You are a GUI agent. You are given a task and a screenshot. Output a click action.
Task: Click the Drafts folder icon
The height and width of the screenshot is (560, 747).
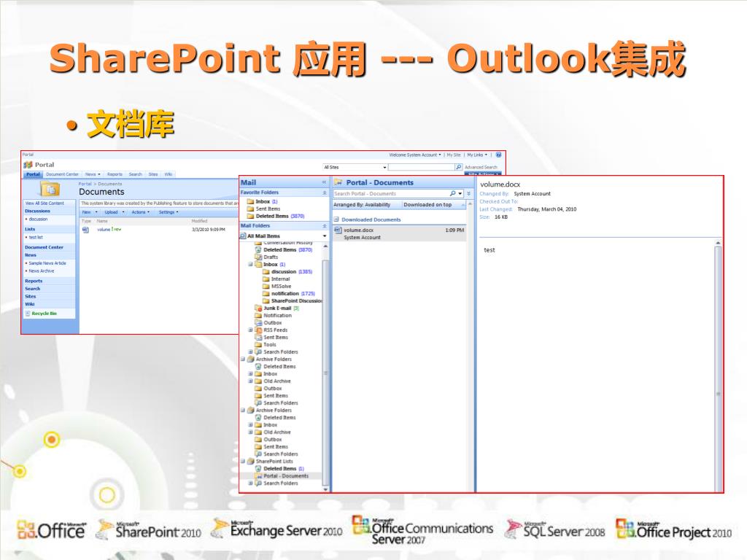[x=259, y=257]
